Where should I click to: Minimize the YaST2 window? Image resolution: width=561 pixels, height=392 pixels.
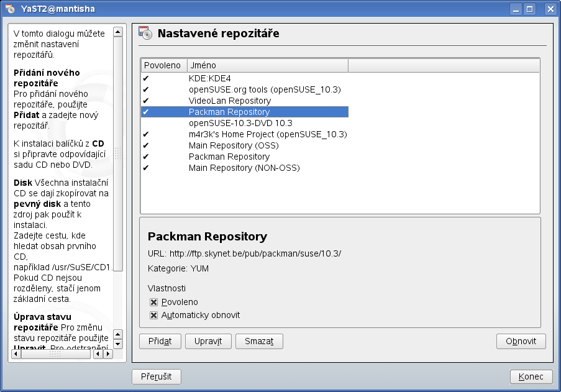click(516, 9)
